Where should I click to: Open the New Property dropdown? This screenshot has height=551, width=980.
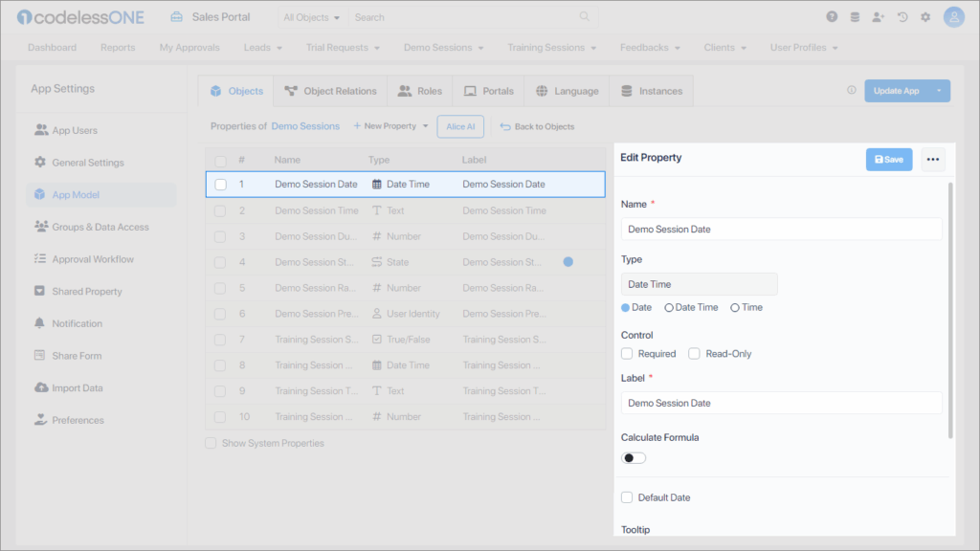(390, 126)
